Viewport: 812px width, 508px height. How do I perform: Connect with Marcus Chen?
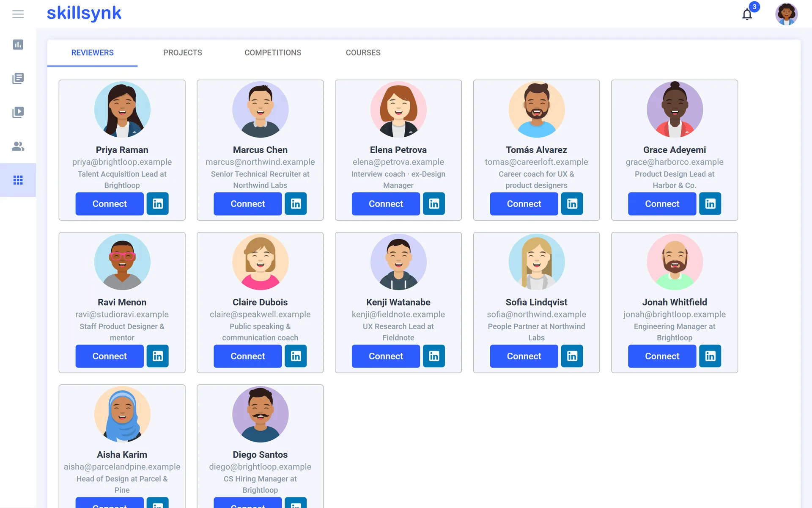tap(248, 204)
